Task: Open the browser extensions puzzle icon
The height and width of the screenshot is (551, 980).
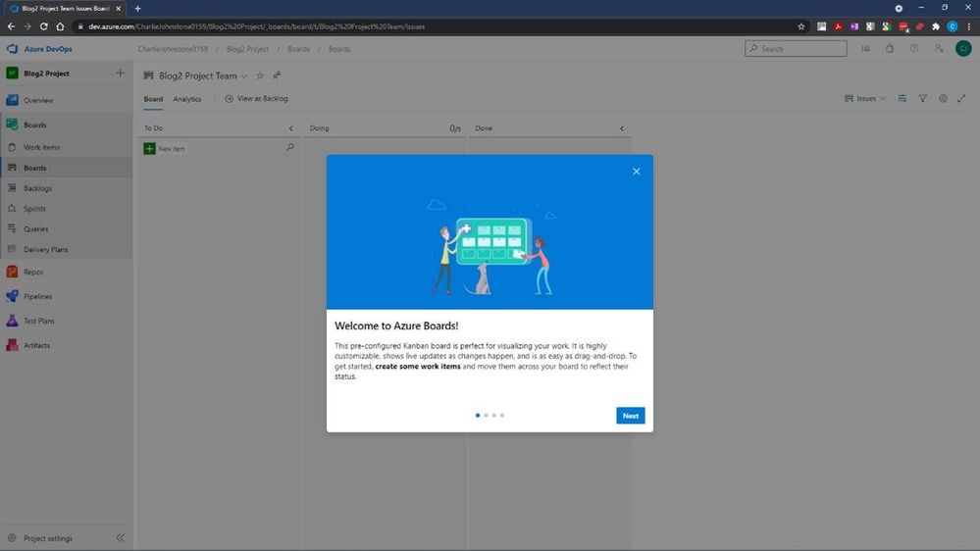Action: point(936,26)
